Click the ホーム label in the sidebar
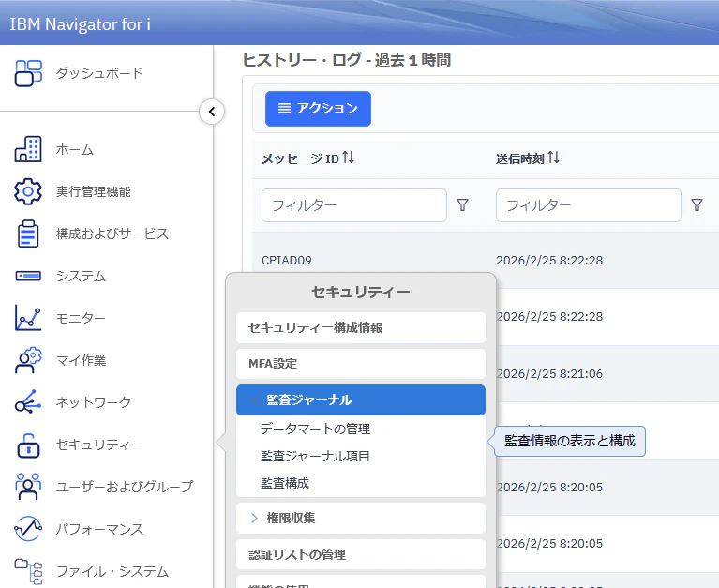 click(75, 149)
